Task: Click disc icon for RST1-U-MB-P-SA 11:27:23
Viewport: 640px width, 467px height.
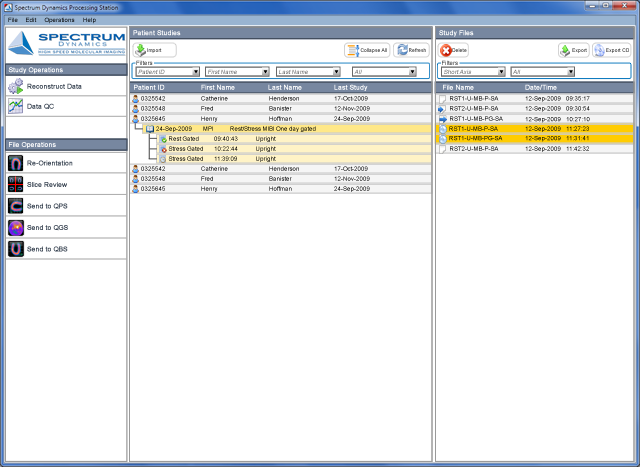Action: point(443,129)
